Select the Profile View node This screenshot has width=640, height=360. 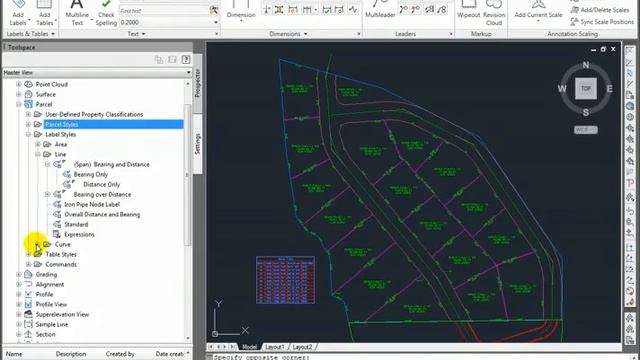pyautogui.click(x=51, y=304)
